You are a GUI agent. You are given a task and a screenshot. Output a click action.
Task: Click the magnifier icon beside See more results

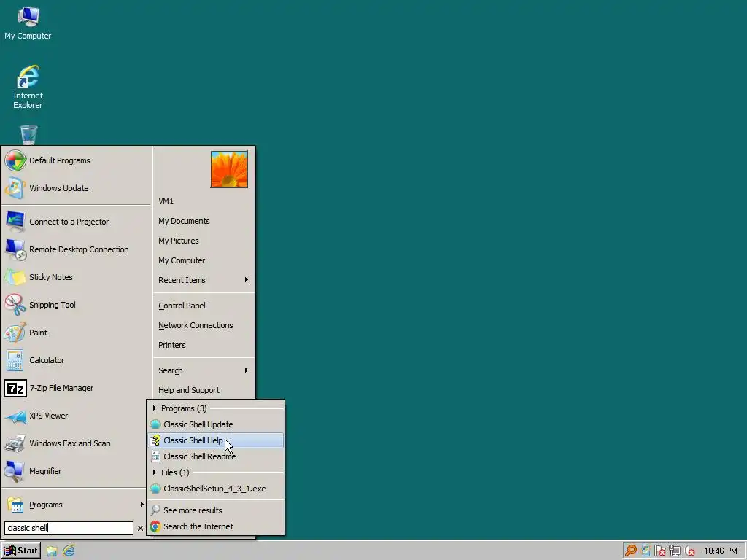tap(155, 510)
